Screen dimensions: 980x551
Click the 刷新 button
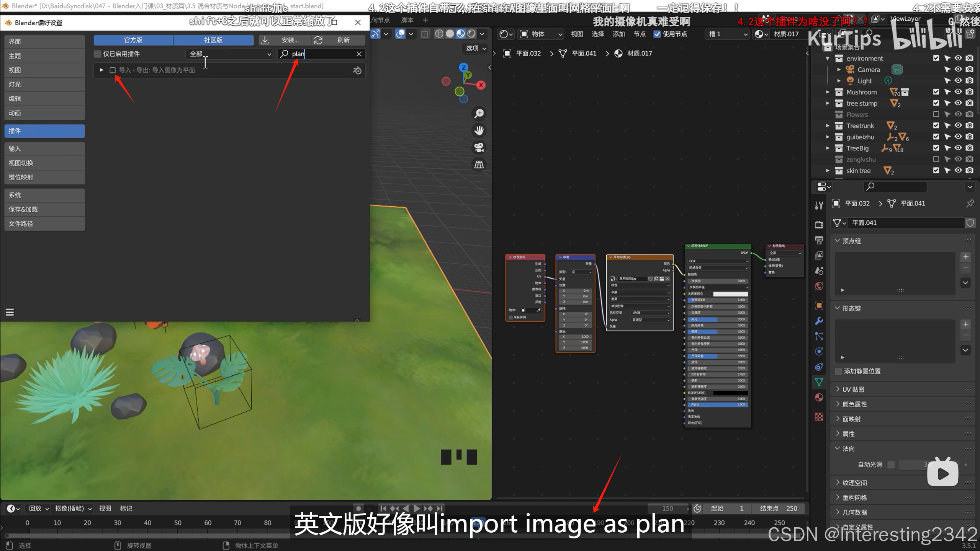[x=338, y=40]
